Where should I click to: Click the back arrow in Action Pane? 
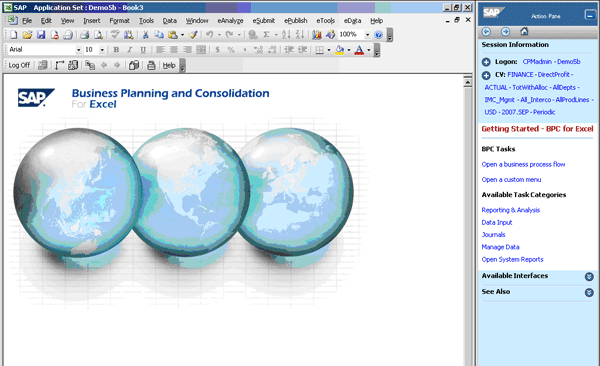coord(486,31)
